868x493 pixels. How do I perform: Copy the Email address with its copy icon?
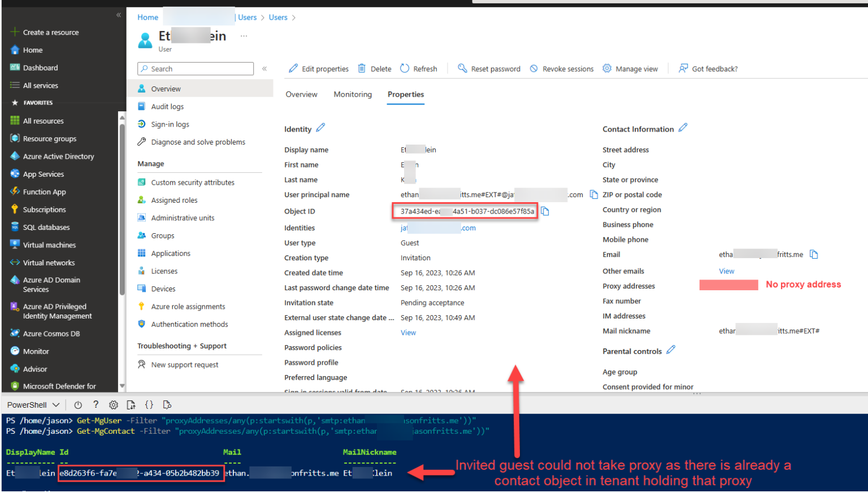point(814,254)
